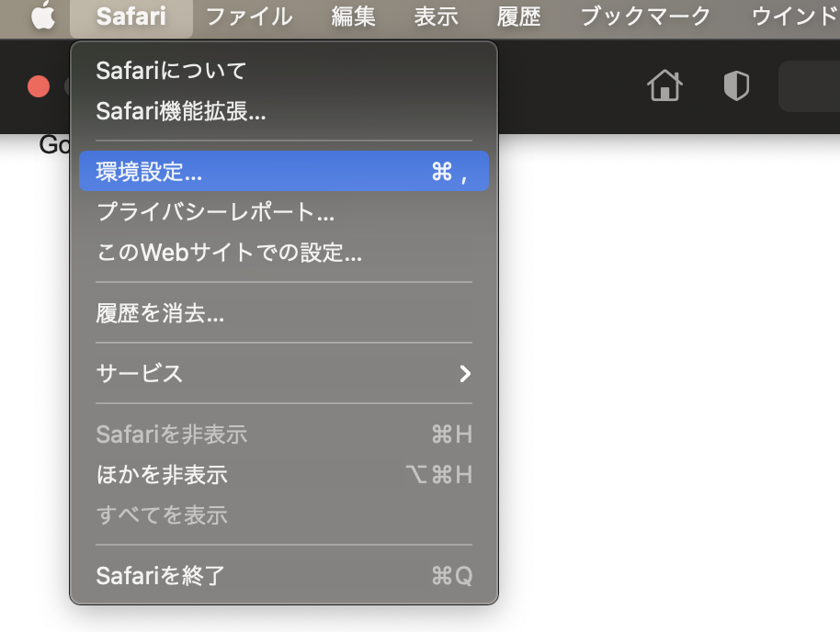Open the ブックマーク menu
Viewport: 840px width, 632px height.
coord(645,17)
